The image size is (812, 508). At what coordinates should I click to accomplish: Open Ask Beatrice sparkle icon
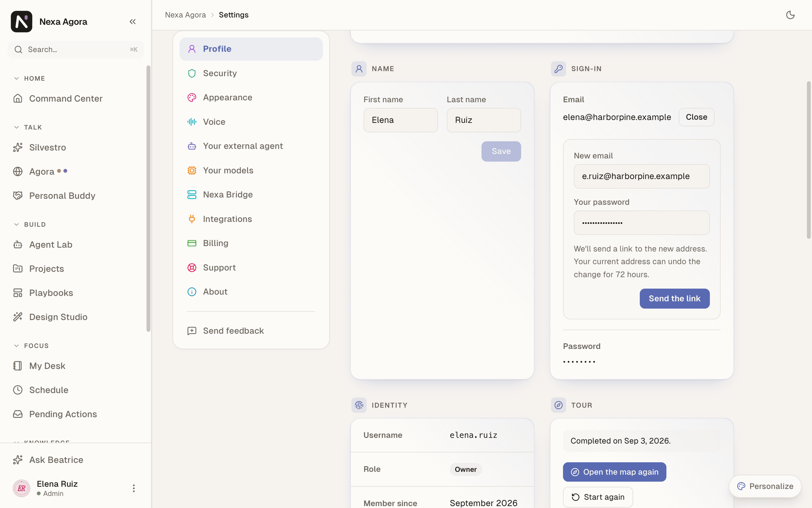click(18, 460)
